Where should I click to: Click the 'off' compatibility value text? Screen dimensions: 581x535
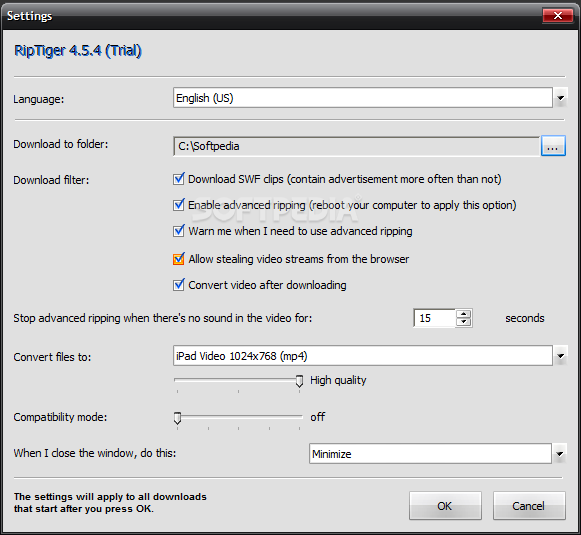coord(318,417)
